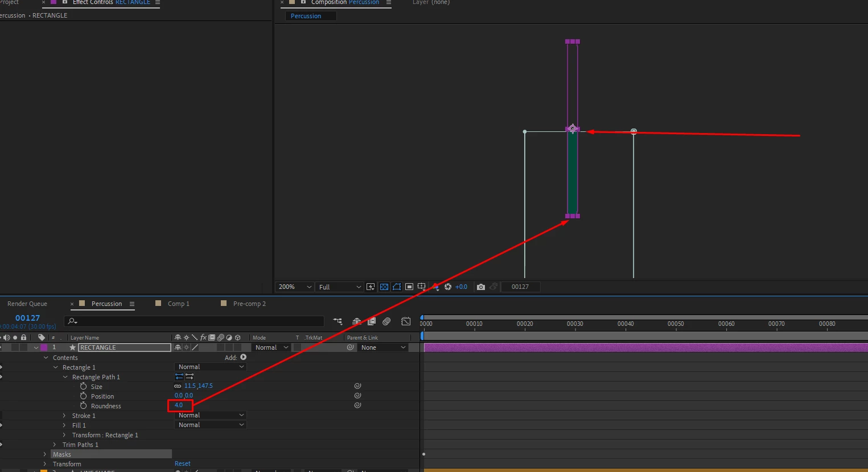This screenshot has height=472, width=868.
Task: Toggle hide shy layers icon in timeline
Action: coord(357,321)
